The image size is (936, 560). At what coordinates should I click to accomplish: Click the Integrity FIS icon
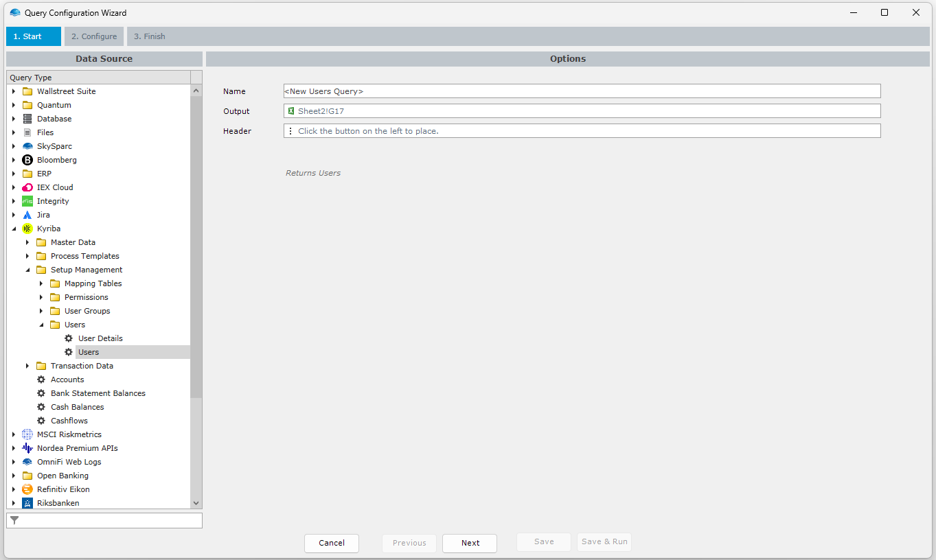(27, 201)
